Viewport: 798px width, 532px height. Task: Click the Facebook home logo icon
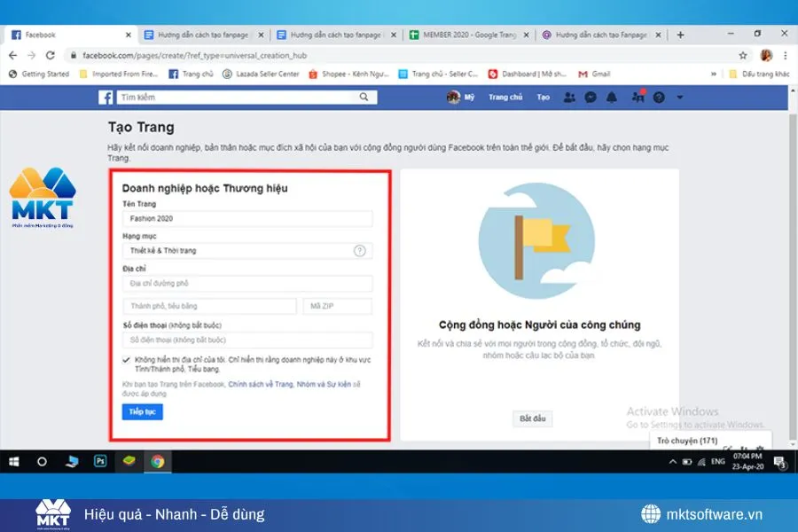coord(106,98)
